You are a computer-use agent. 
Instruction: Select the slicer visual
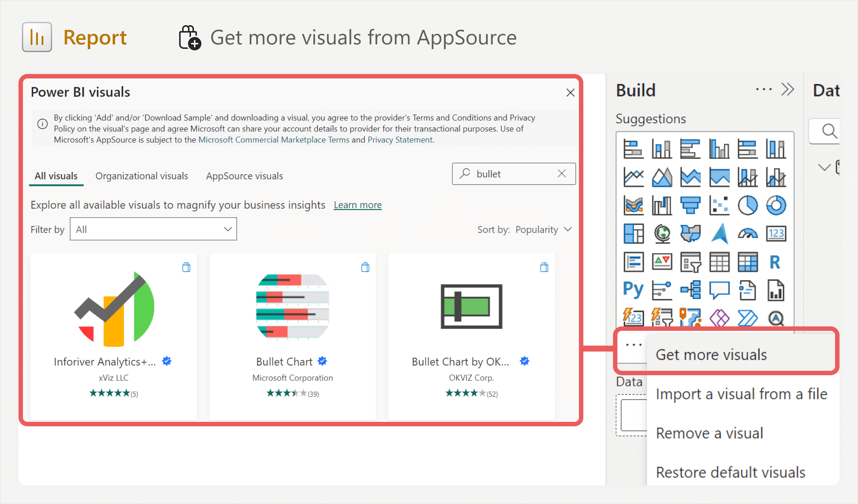coord(690,262)
